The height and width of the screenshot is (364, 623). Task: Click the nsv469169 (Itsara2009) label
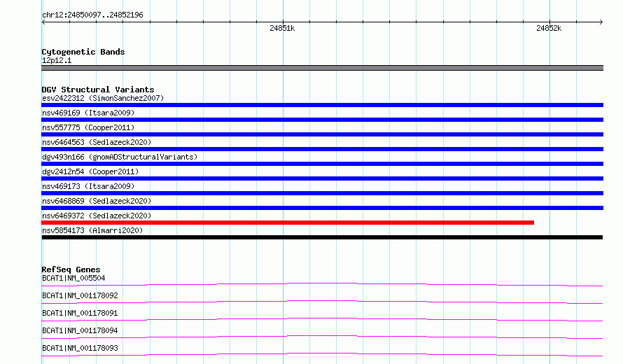pyautogui.click(x=88, y=113)
